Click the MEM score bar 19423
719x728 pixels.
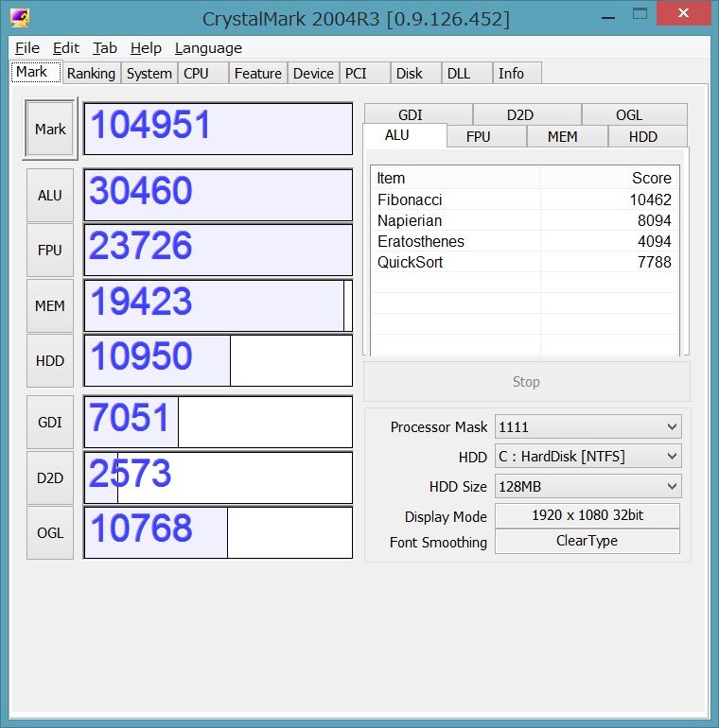coord(218,306)
